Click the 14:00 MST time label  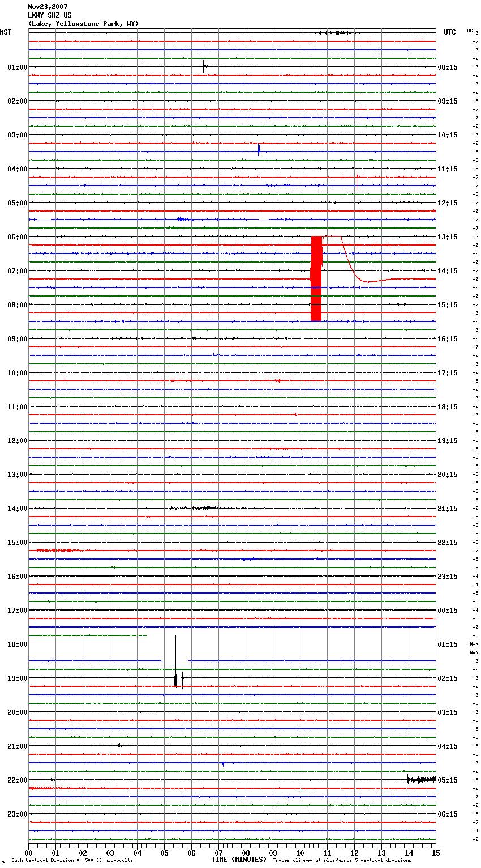pyautogui.click(x=17, y=509)
